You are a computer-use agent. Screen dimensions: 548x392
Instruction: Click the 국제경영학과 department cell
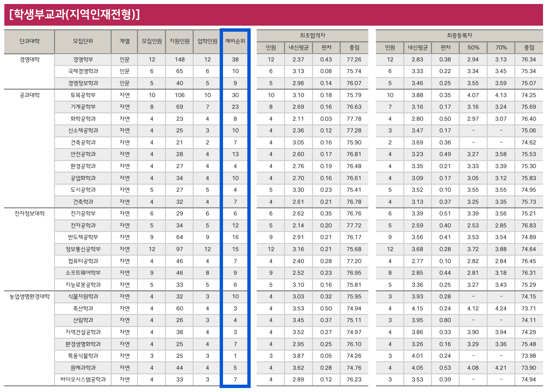(83, 71)
